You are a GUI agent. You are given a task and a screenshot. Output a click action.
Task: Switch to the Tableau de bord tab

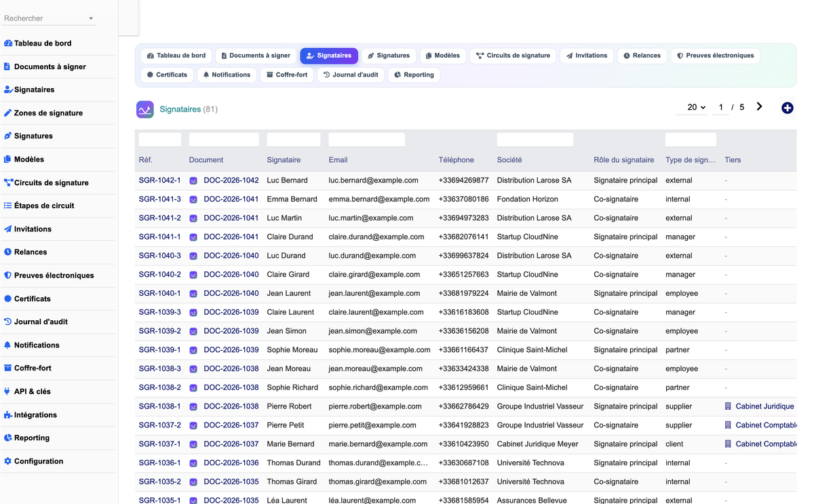176,56
